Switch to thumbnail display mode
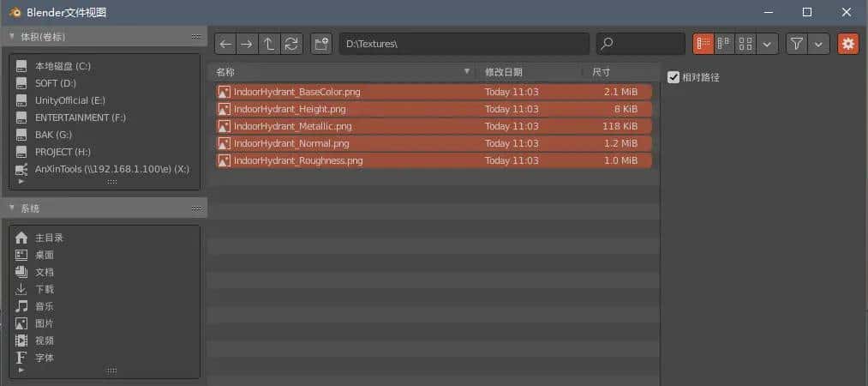The height and width of the screenshot is (386, 868). pos(745,45)
